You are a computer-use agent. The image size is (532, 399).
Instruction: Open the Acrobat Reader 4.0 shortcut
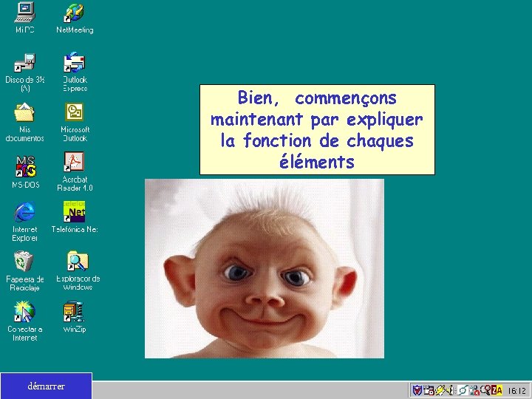pyautogui.click(x=75, y=171)
